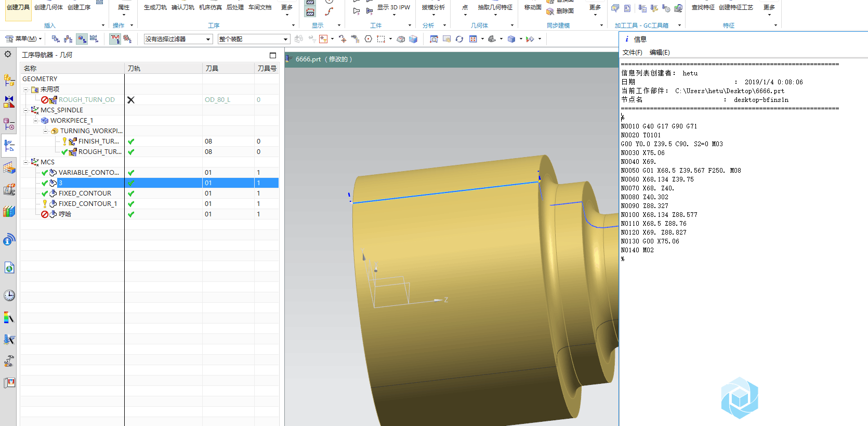Collapse the TURNING_WORKPIECE tree node
Image resolution: width=868 pixels, height=426 pixels.
(46, 131)
